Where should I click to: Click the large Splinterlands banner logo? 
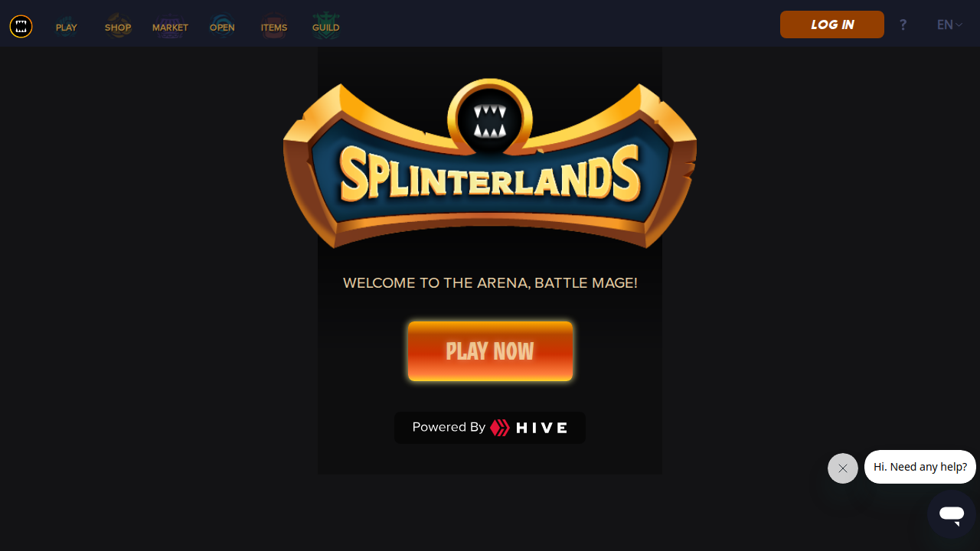(x=490, y=163)
